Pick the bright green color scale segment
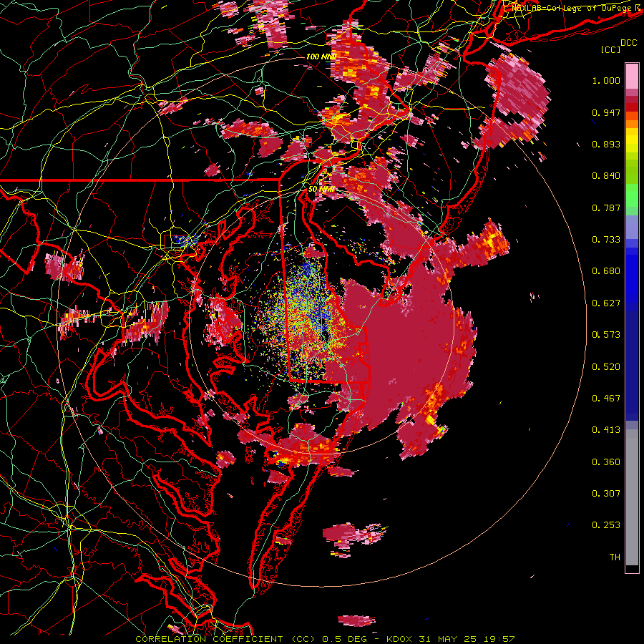The image size is (644, 644). pyautogui.click(x=632, y=195)
